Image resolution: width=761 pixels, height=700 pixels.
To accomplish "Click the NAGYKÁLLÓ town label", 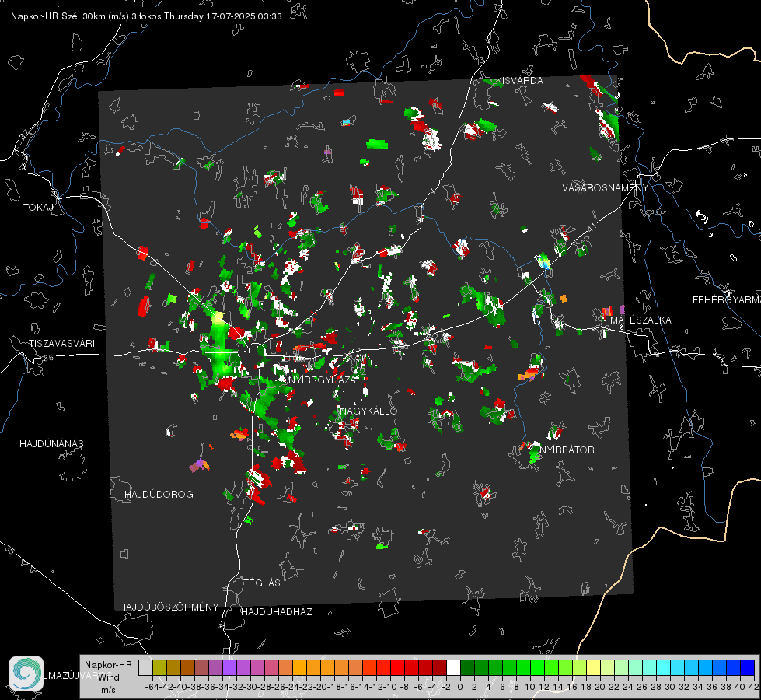I will pos(368,411).
